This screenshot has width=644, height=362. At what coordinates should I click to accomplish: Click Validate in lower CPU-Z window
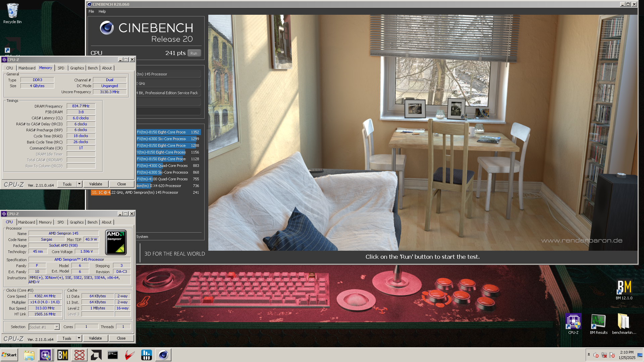95,338
